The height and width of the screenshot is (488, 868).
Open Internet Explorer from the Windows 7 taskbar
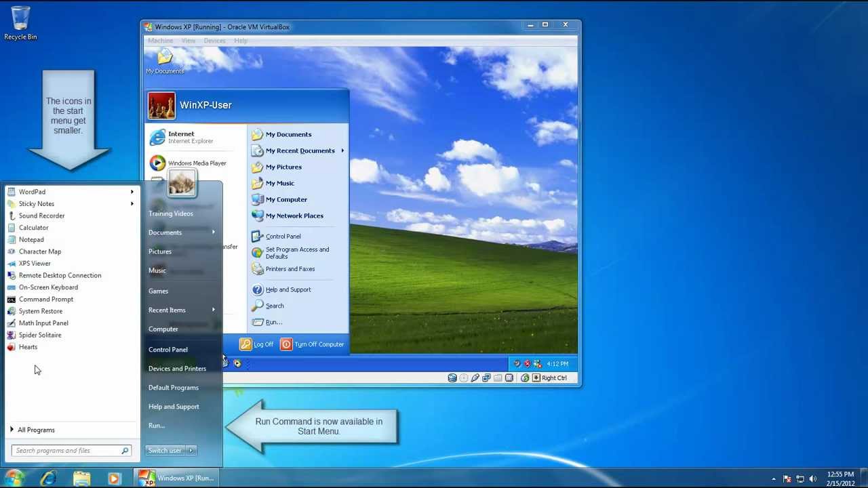point(48,478)
